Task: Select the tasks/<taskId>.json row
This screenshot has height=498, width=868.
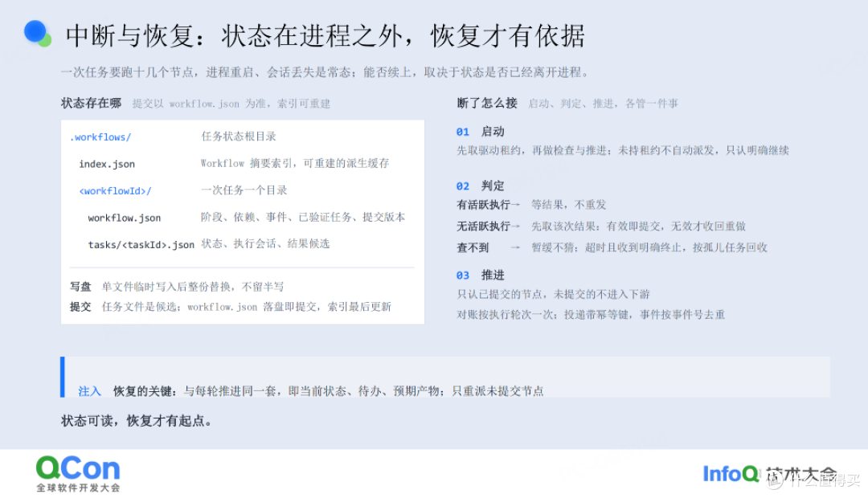Action: point(243,244)
